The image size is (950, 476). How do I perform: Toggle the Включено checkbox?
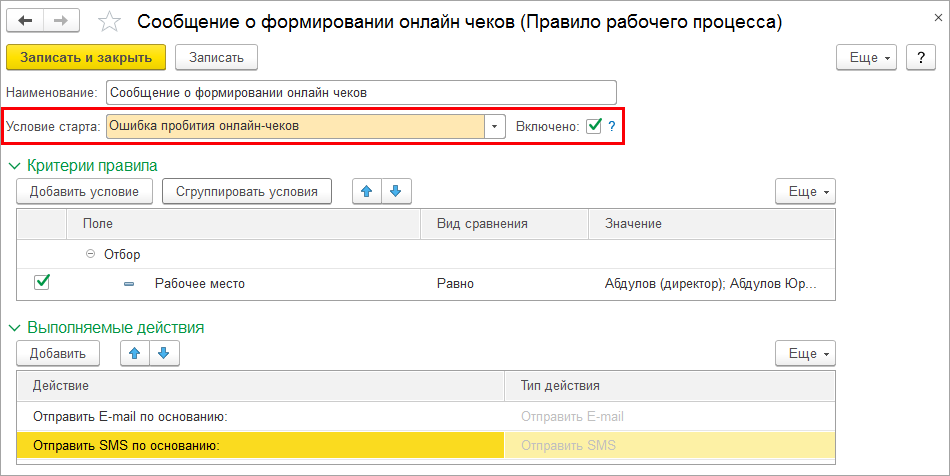(x=593, y=126)
